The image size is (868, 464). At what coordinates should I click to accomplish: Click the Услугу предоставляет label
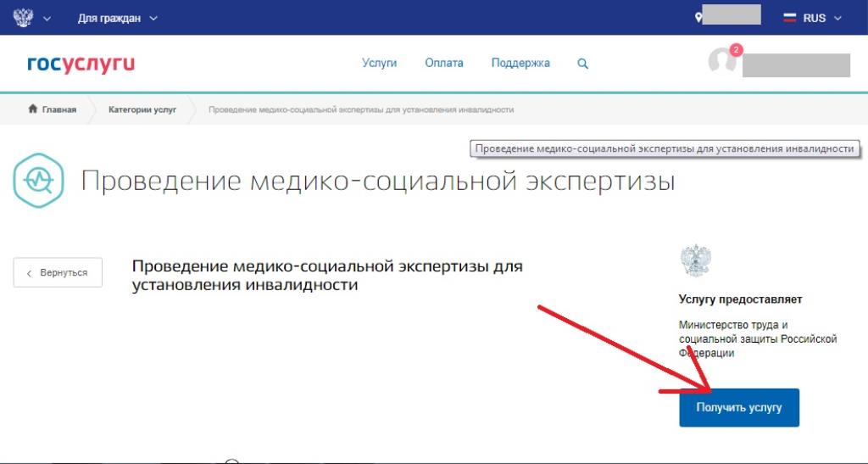(740, 299)
